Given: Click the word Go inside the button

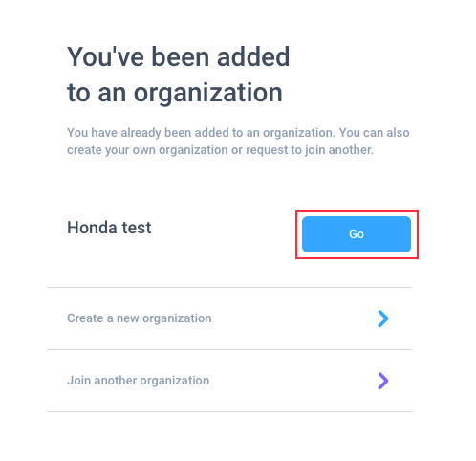Looking at the screenshot, I should pos(357,234).
